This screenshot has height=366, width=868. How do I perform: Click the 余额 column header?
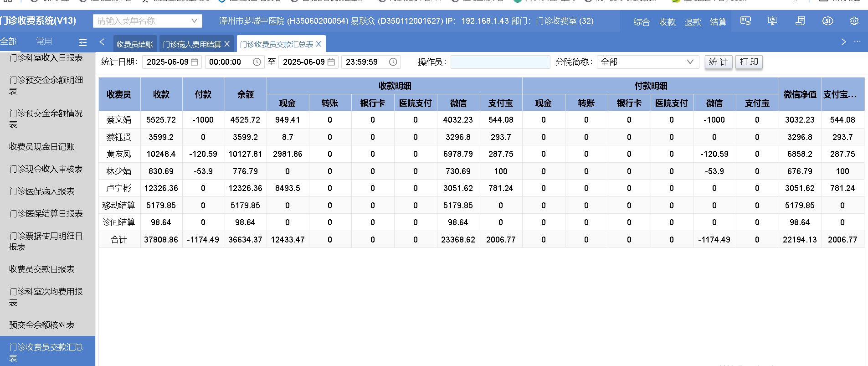pos(246,94)
